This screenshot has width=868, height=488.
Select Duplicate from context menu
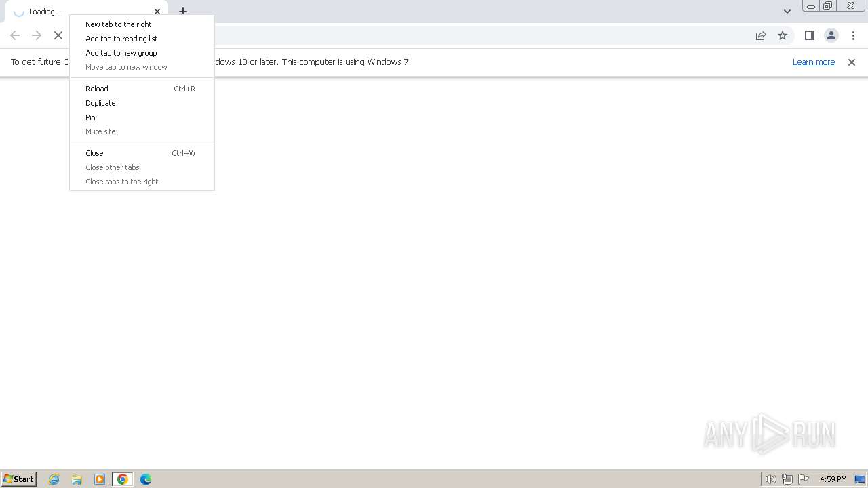point(142,103)
